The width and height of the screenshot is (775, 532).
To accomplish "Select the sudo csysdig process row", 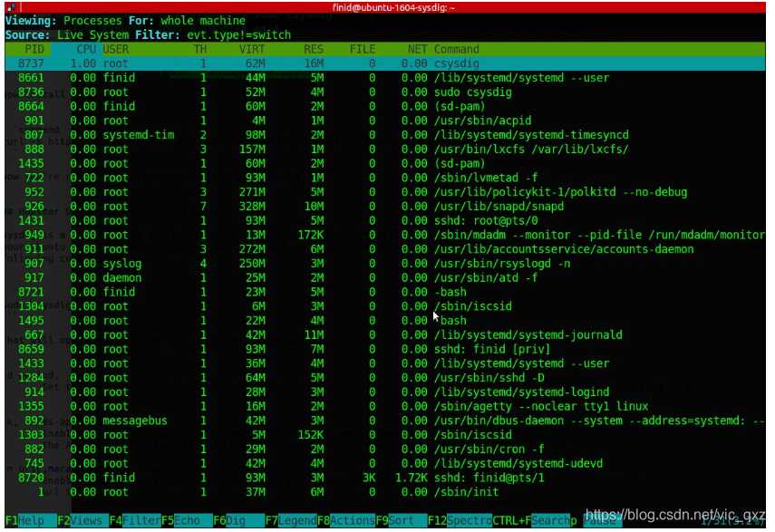I will (x=385, y=92).
